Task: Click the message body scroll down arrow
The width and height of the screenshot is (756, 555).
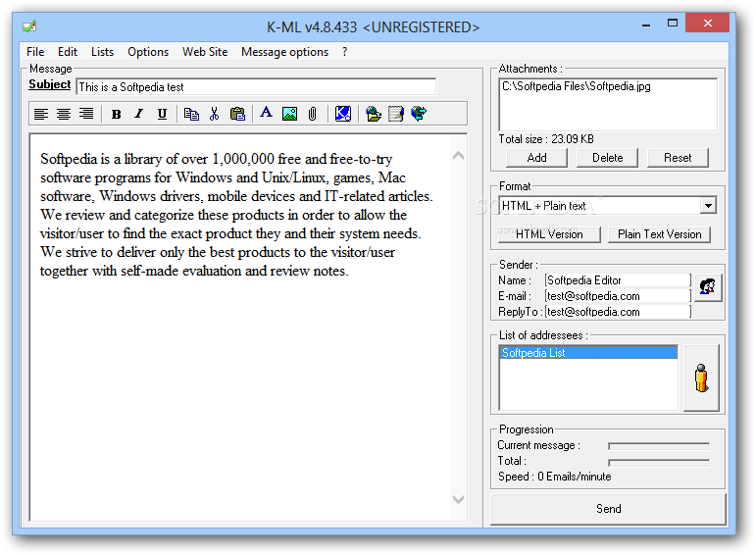Action: (459, 499)
